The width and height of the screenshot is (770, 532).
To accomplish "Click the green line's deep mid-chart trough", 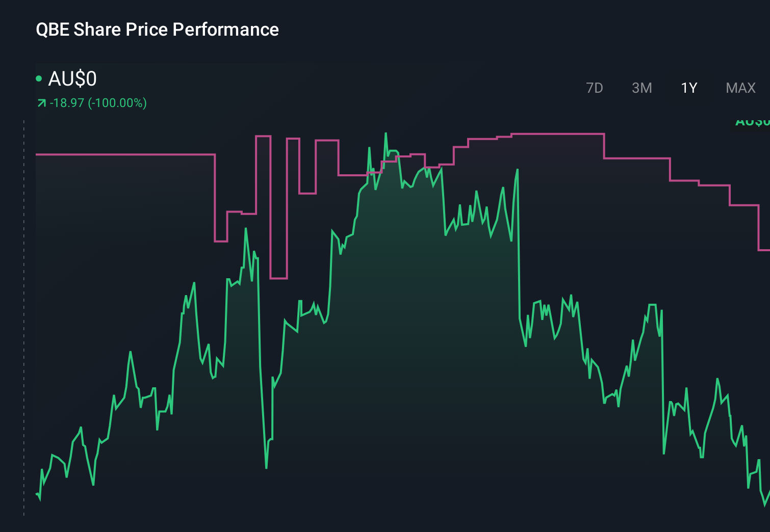I will pyautogui.click(x=266, y=467).
